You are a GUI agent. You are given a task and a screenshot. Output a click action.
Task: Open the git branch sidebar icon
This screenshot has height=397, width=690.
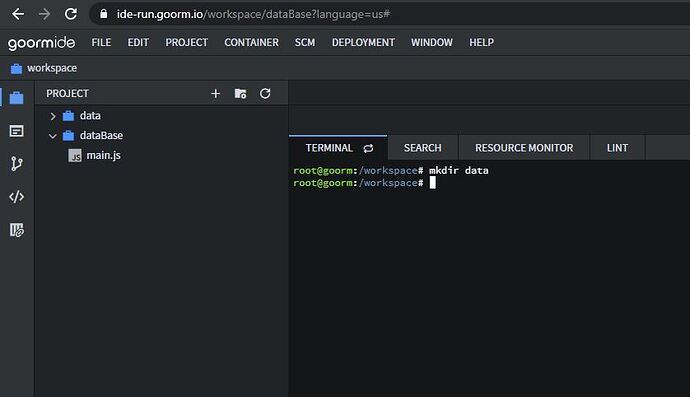point(16,164)
